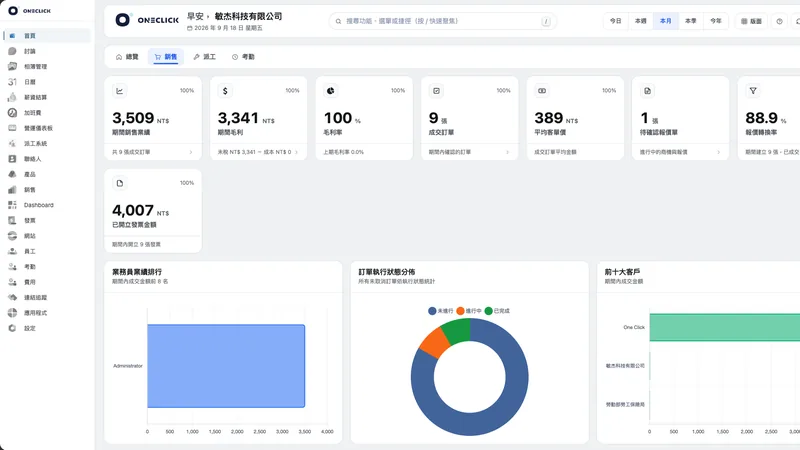The image size is (800, 450).
Task: Open 派工系統 dispatch icon in sidebar
Action: pyautogui.click(x=12, y=143)
